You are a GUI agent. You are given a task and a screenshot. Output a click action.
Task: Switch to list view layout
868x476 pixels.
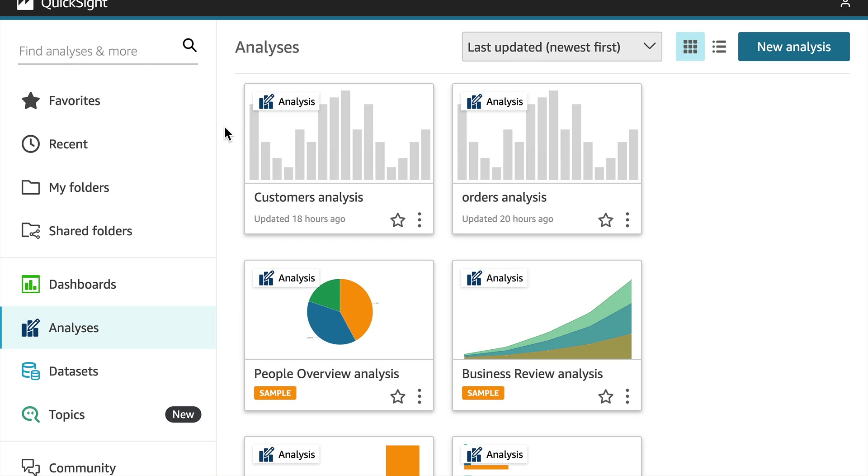pyautogui.click(x=719, y=47)
